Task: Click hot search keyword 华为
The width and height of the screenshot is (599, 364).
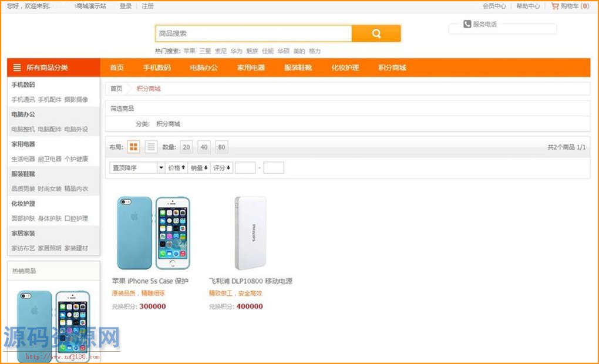Action: (x=237, y=51)
